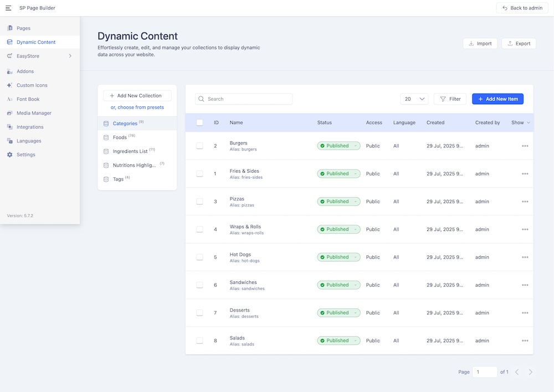The height and width of the screenshot is (392, 554).
Task: Click the Custom Icons sparkle icon in sidebar
Action: click(x=9, y=85)
